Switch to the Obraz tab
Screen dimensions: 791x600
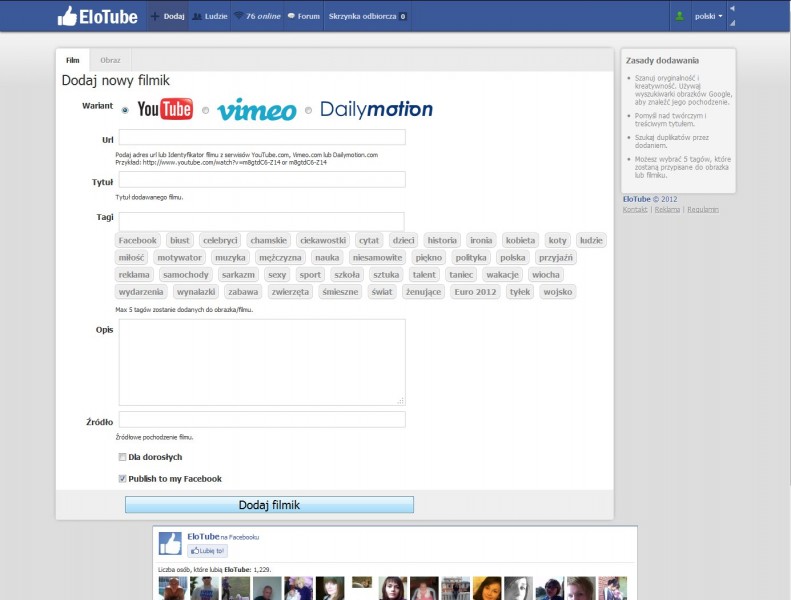pyautogui.click(x=110, y=60)
